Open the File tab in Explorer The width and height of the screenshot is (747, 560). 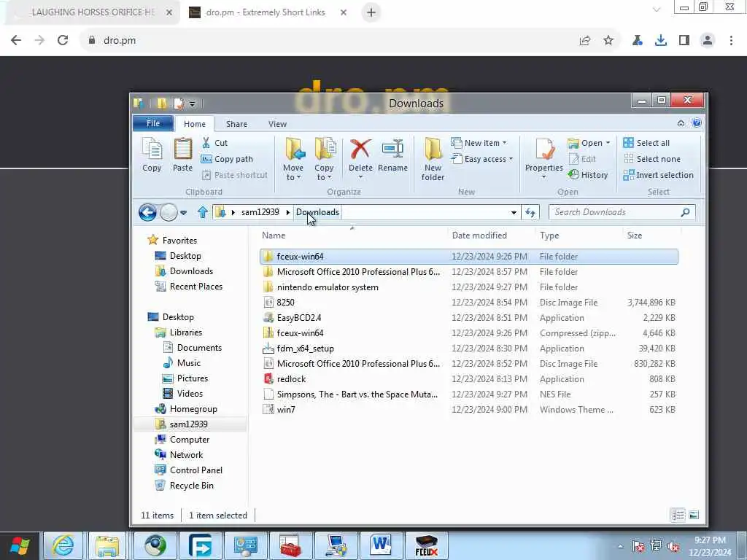pos(153,123)
